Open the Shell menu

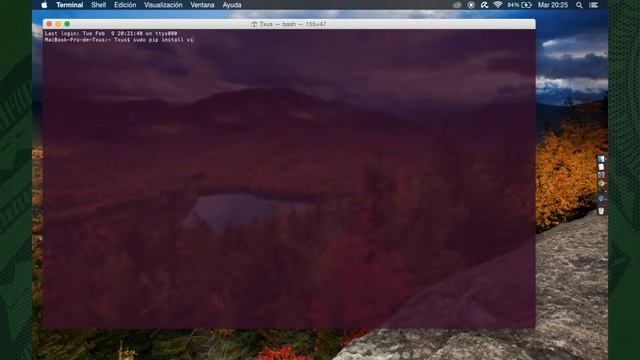[x=98, y=5]
